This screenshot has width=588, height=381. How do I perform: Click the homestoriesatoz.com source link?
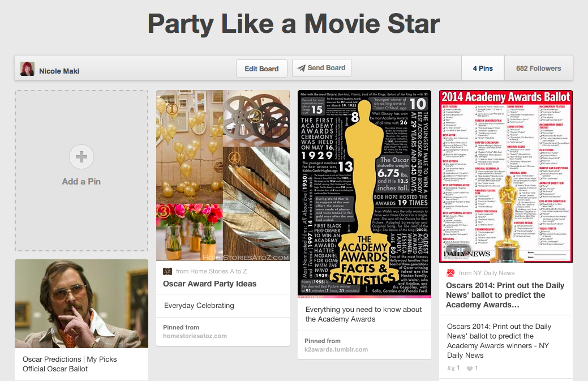[x=195, y=336]
